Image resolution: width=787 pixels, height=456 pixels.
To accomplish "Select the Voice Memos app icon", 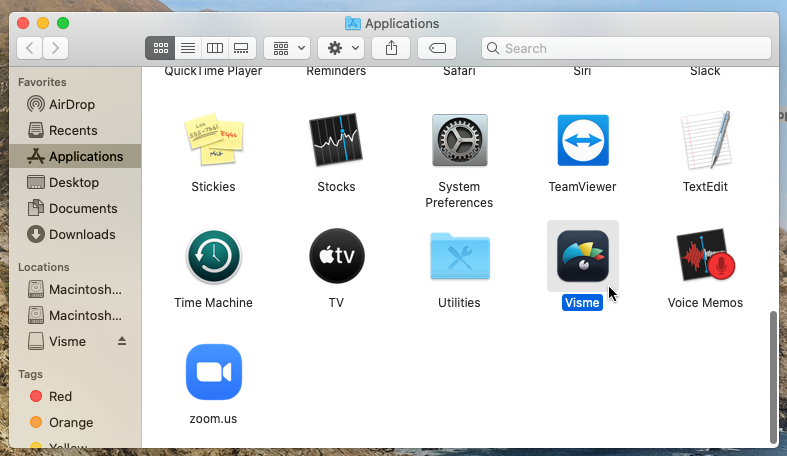I will click(x=705, y=255).
